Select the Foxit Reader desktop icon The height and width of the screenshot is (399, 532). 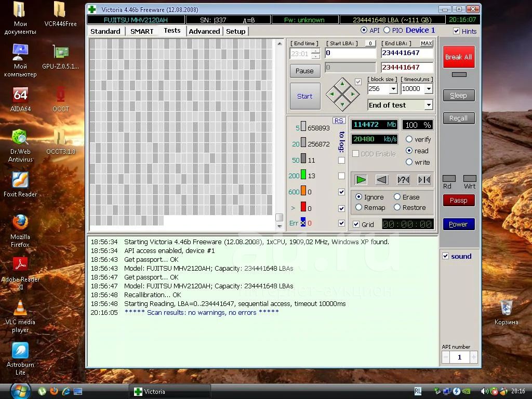click(x=20, y=184)
